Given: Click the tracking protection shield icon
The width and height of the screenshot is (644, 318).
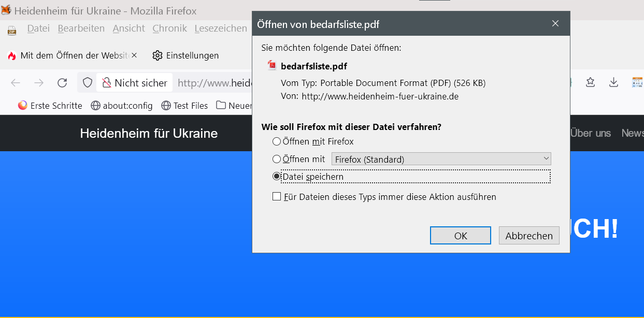Looking at the screenshot, I should click(88, 83).
